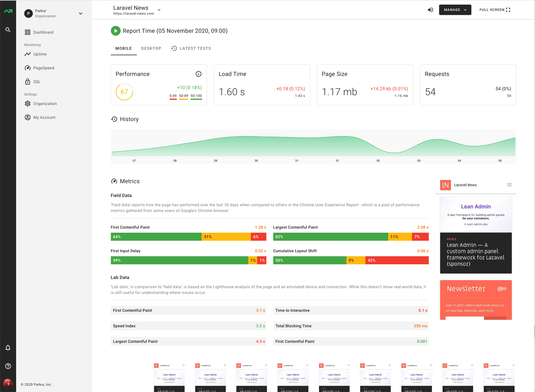Go to the Dashboard section
535x392 pixels.
(x=43, y=32)
